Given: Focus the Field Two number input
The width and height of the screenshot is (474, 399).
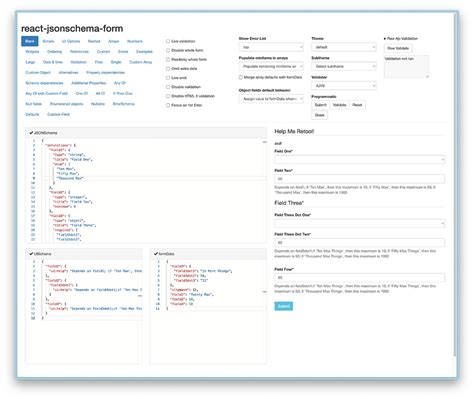Looking at the screenshot, I should pos(359,179).
